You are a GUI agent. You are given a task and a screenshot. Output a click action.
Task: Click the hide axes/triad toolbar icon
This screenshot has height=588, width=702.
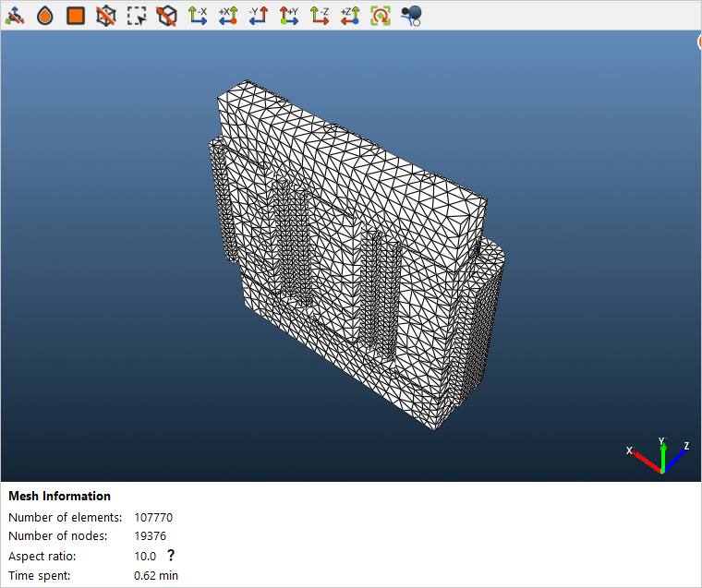coord(15,16)
